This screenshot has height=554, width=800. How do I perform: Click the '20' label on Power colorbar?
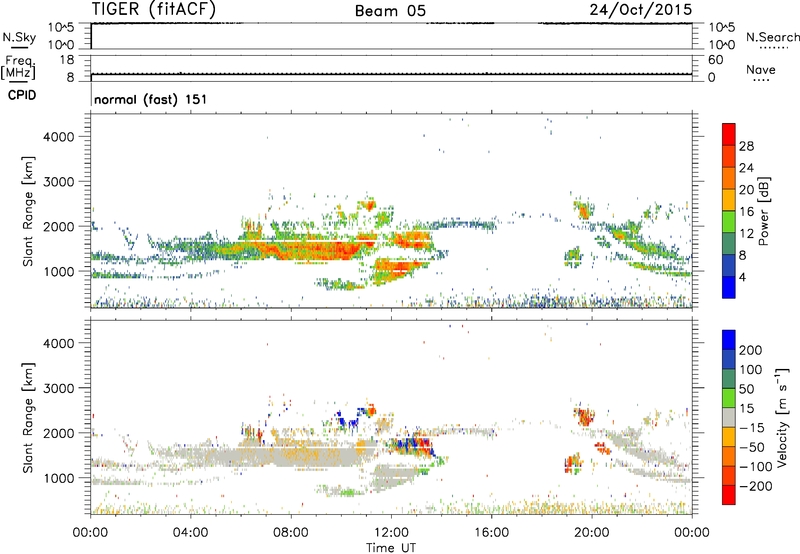(x=746, y=190)
